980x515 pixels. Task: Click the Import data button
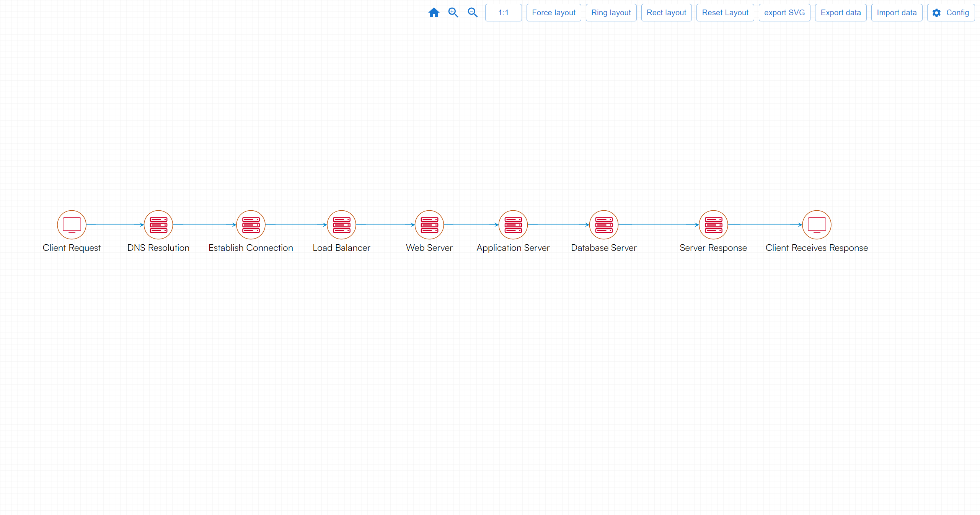point(897,13)
